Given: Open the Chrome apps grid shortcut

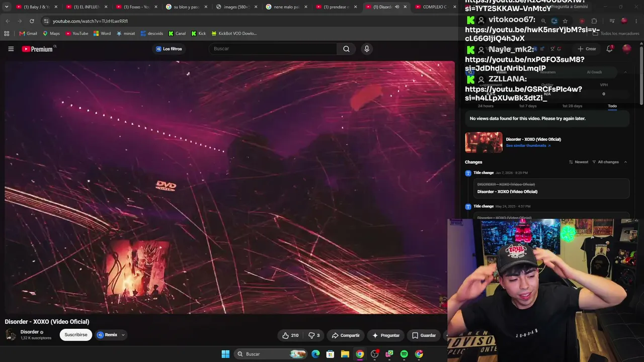Looking at the screenshot, I should (x=7, y=34).
